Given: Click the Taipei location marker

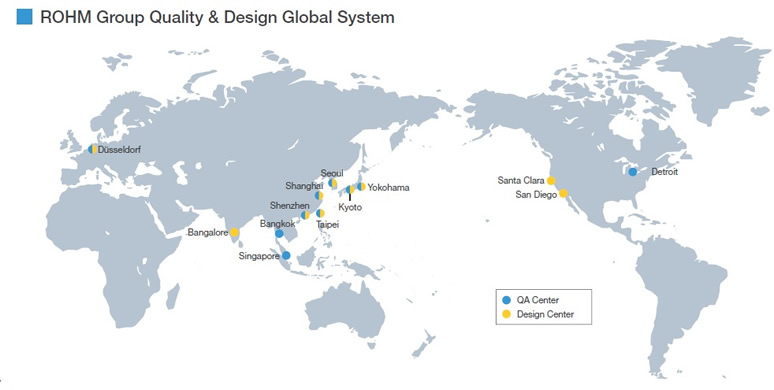Looking at the screenshot, I should click(x=320, y=213).
